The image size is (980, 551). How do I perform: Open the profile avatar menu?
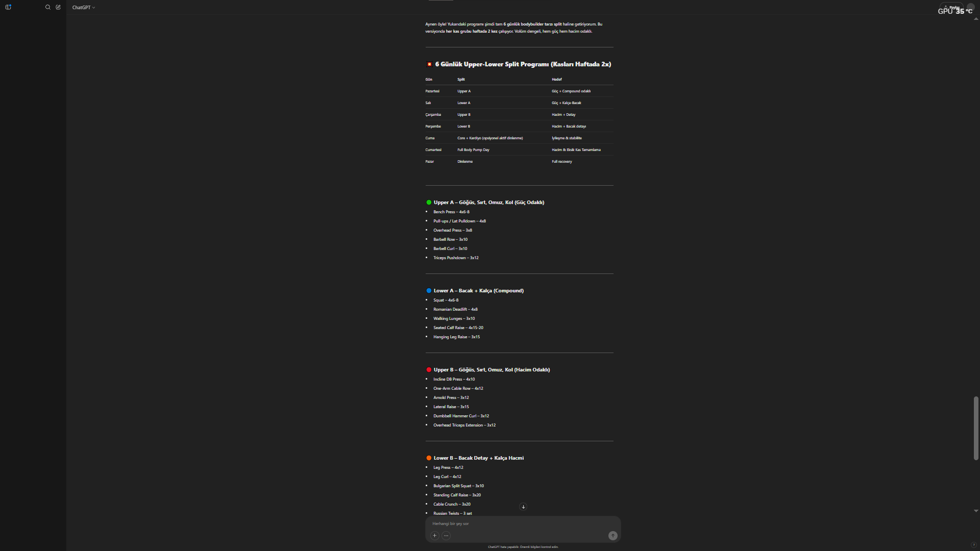[x=971, y=7]
